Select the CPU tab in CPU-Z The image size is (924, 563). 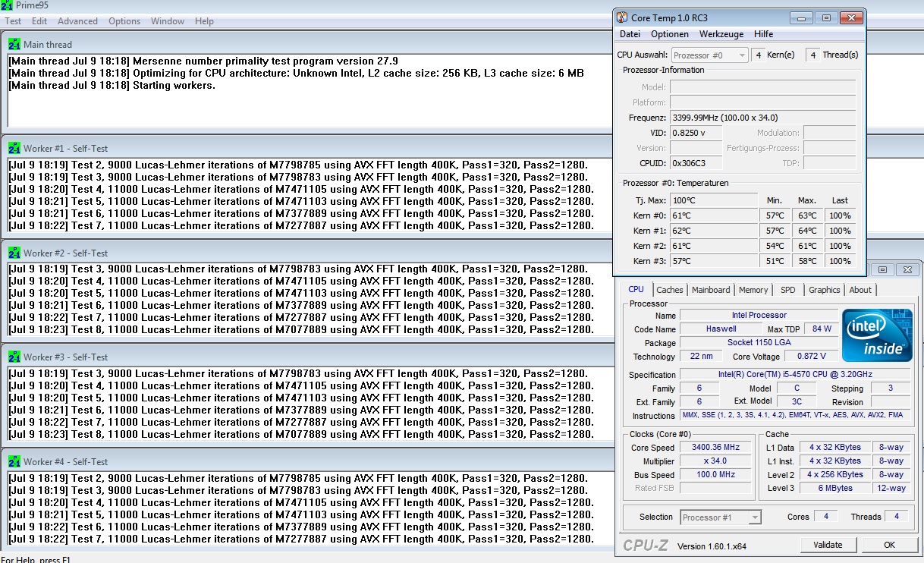[x=636, y=289]
